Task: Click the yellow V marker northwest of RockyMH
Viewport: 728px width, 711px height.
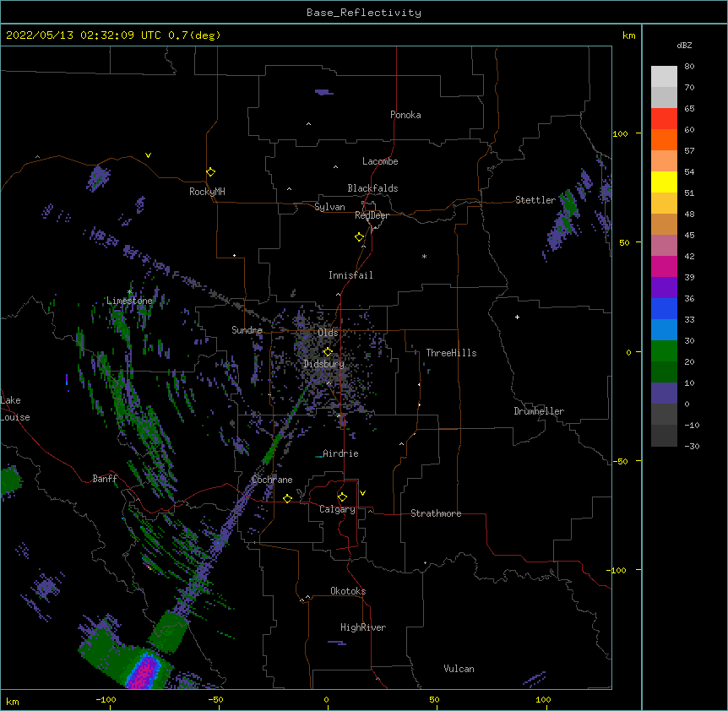Action: click(x=148, y=155)
